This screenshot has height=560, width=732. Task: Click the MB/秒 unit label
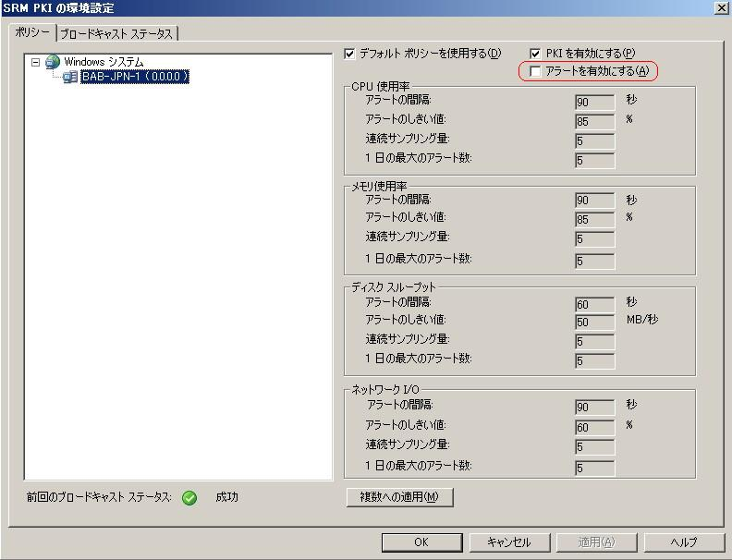[x=642, y=320]
